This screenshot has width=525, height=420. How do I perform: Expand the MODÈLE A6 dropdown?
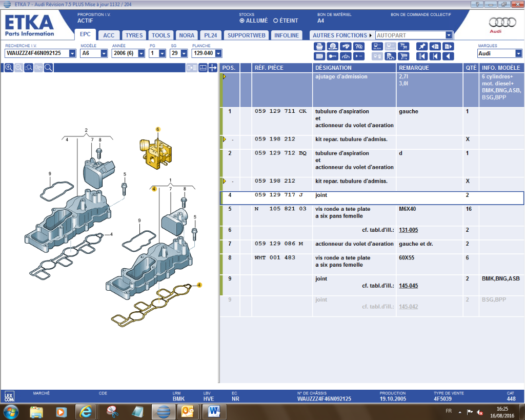click(104, 53)
